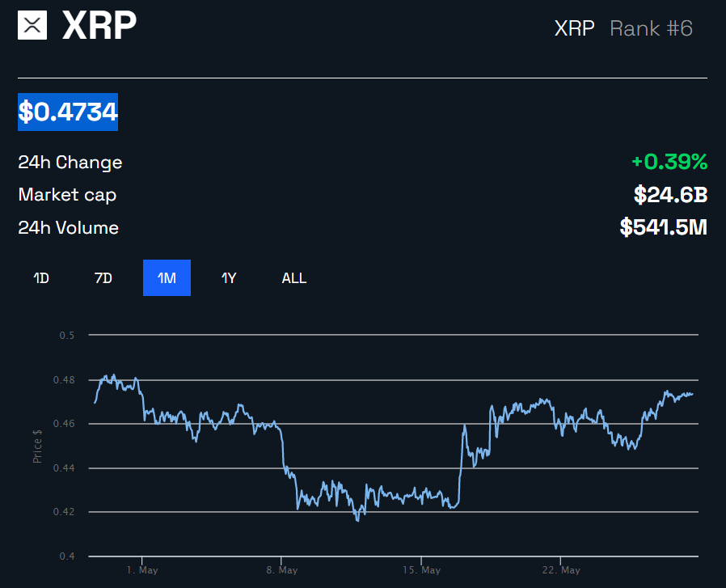Switch chart to 7D range

coord(103,278)
